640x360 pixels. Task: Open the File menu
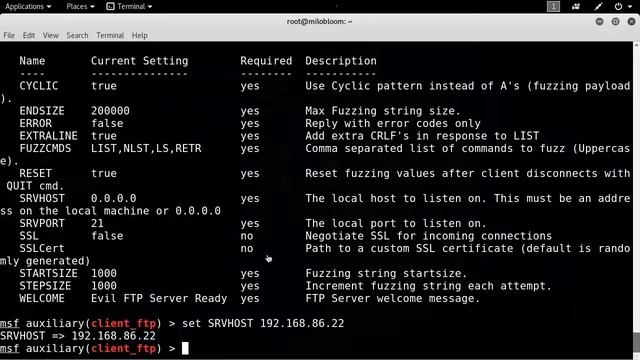click(x=9, y=36)
